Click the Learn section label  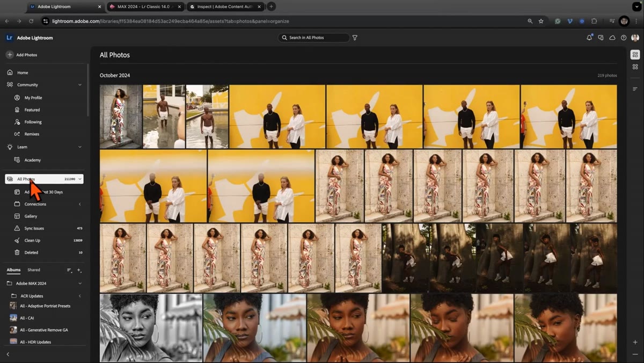[x=22, y=147]
